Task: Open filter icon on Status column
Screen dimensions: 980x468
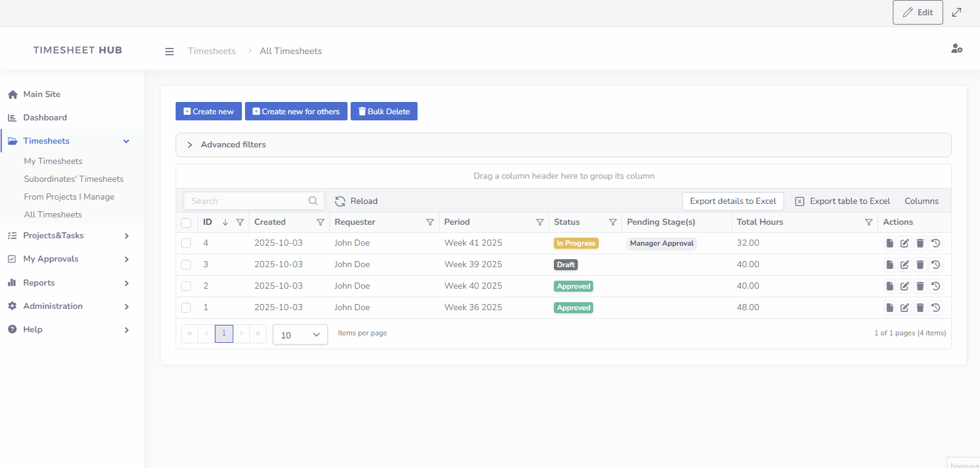Action: (612, 222)
